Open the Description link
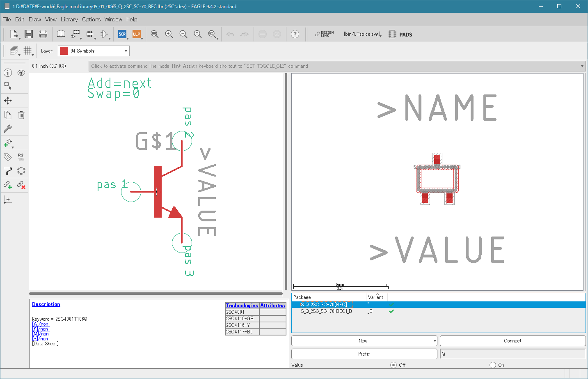Image resolution: width=588 pixels, height=379 pixels. pos(46,304)
